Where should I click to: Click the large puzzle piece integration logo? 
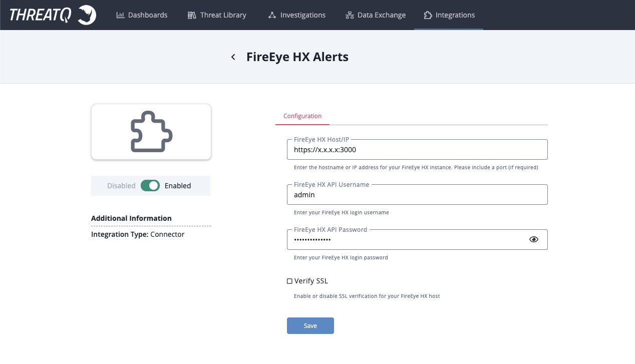[x=151, y=132]
